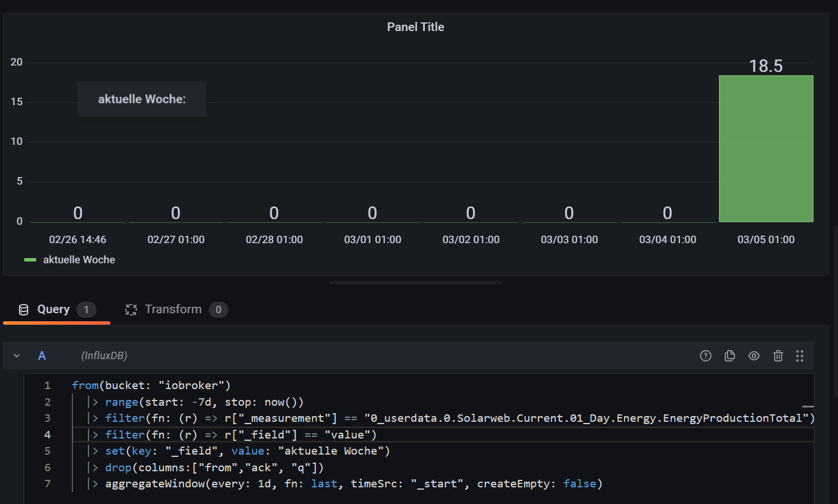
Task: Click the y-axis label 20
Action: [x=17, y=62]
